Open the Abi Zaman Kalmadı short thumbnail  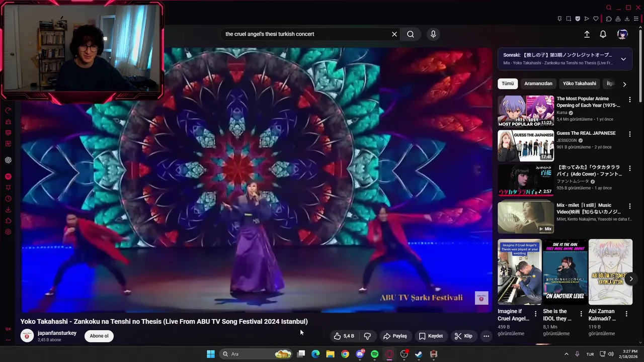[x=610, y=272]
